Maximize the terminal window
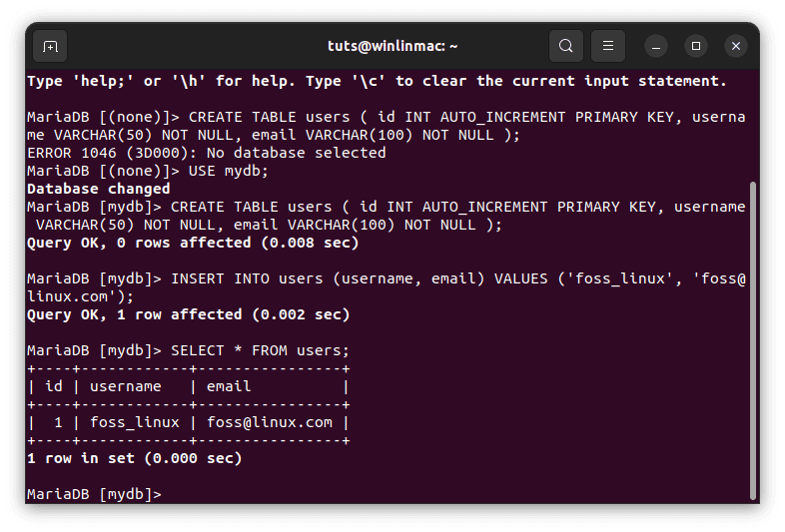This screenshot has width=785, height=532. click(x=696, y=47)
